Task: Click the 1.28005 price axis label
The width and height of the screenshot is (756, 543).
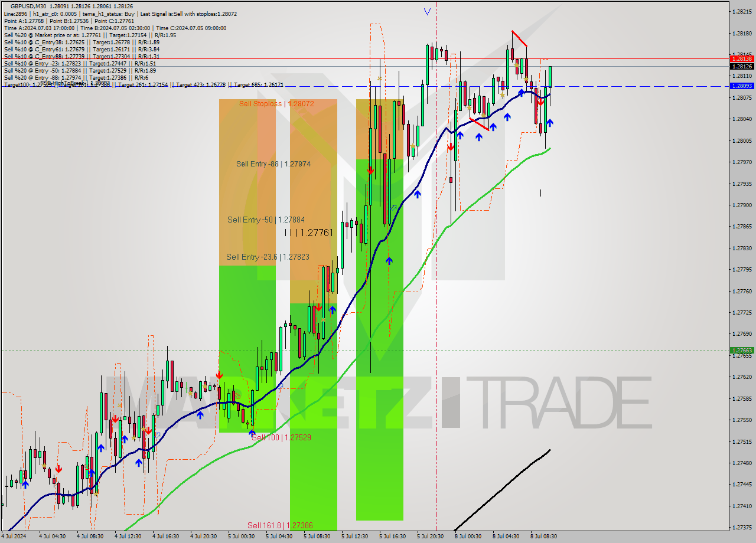Action: click(741, 140)
